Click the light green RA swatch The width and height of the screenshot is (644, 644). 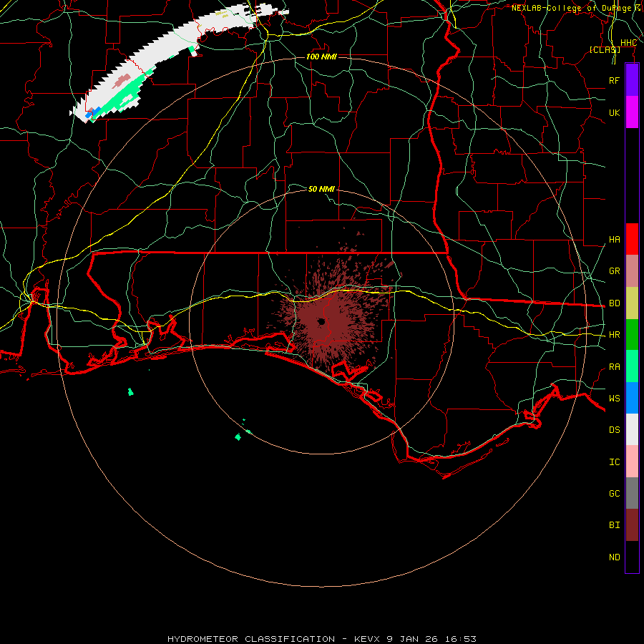click(632, 366)
